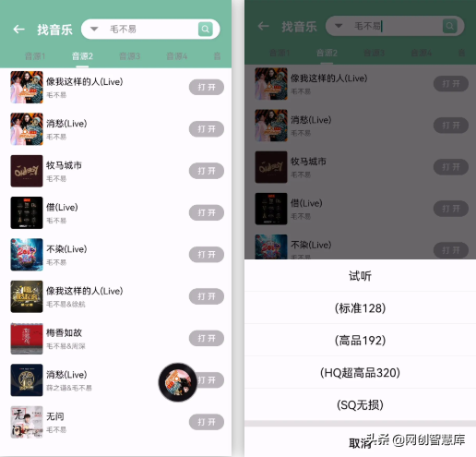Open the search-type dropdown arrow in left search bar
Screen dimensions: 476x457
(x=94, y=29)
